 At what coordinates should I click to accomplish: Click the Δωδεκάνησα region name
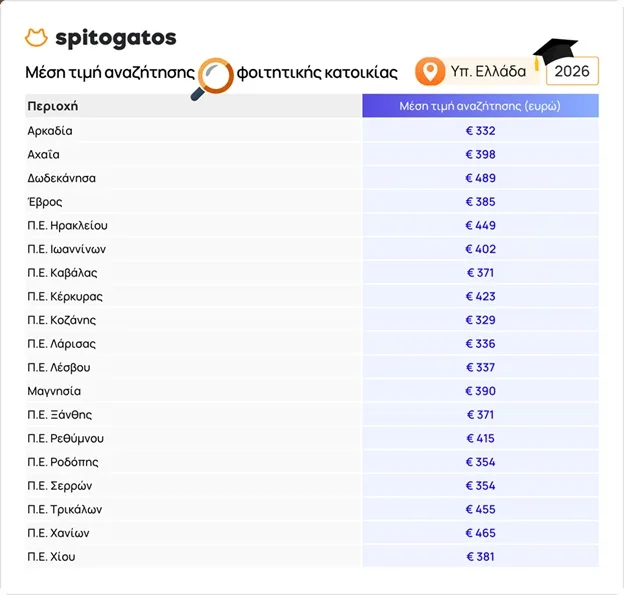point(62,178)
